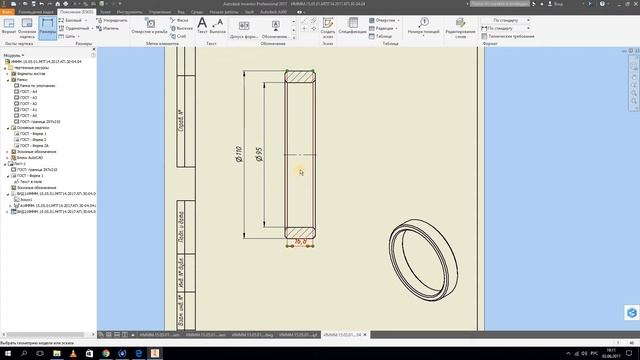Open the Базовый dropdown arrow
Viewport: 640px width, 360px height.
[86, 20]
